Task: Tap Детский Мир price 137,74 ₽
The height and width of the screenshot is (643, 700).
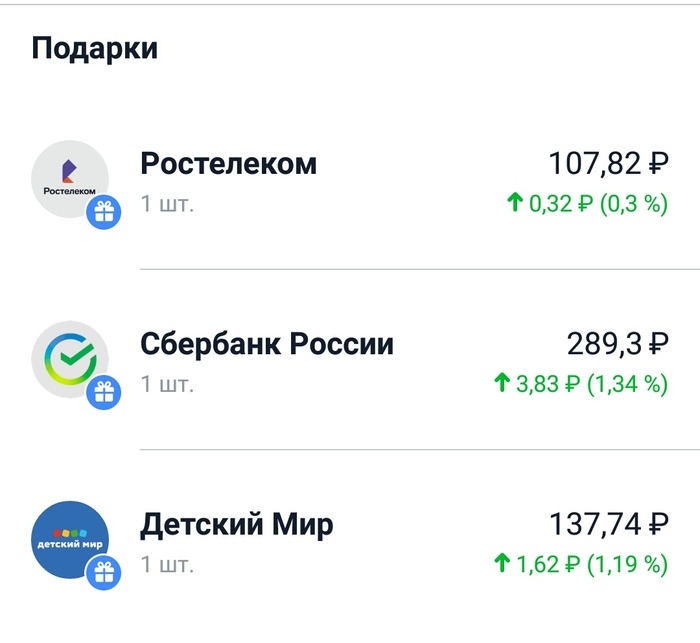Action: [608, 524]
